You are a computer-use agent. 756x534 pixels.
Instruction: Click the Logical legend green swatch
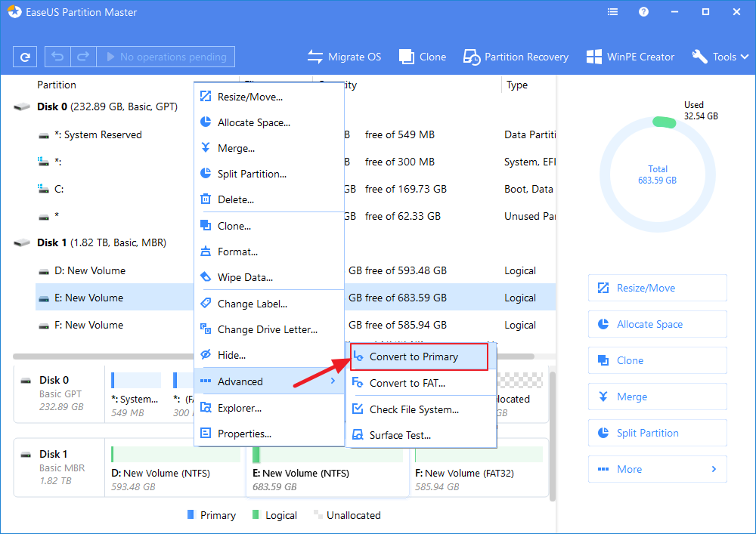256,514
